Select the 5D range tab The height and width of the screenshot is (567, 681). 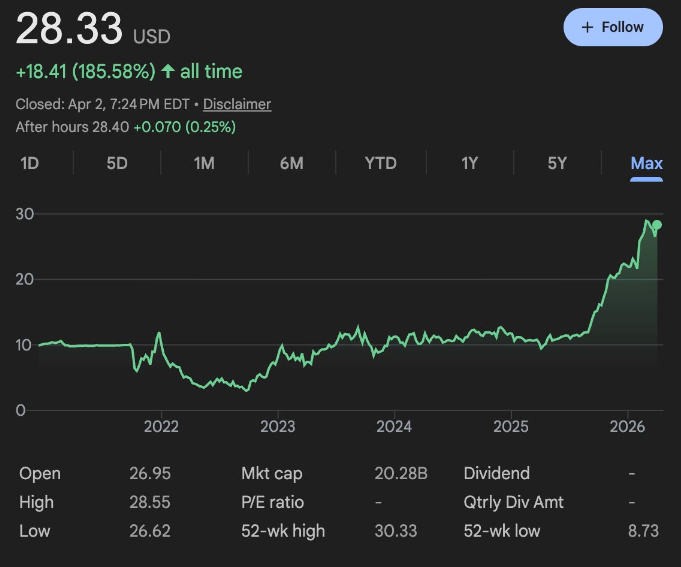(x=117, y=163)
